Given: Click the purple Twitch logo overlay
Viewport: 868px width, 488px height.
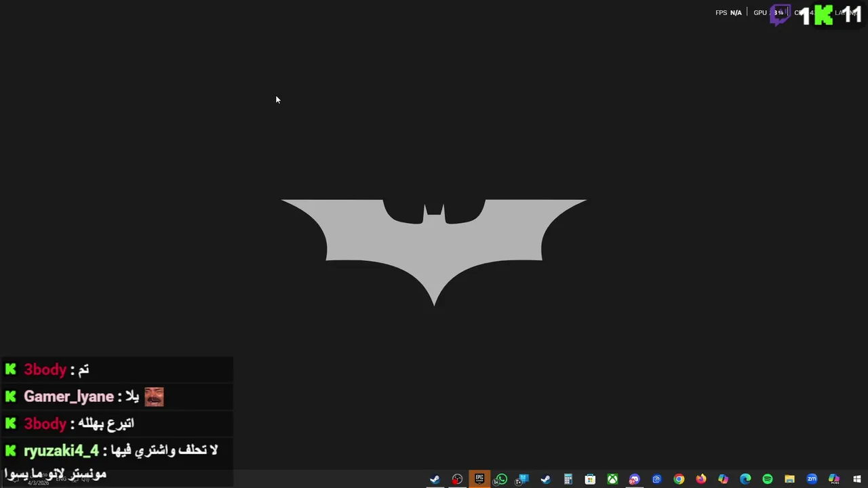Looking at the screenshot, I should [780, 15].
